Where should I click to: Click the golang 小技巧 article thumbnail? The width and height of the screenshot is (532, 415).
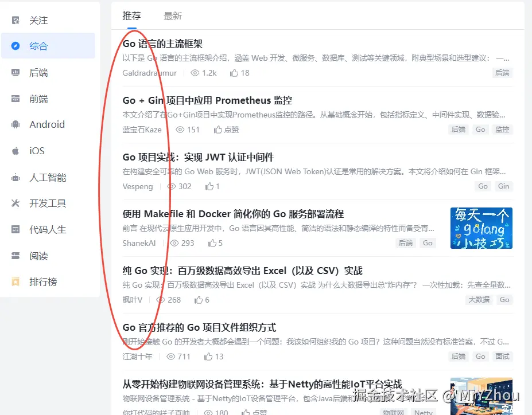point(481,228)
